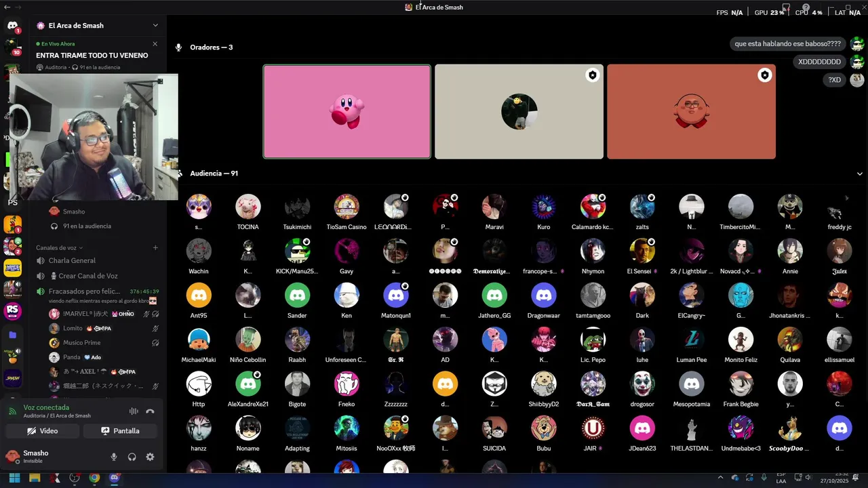The image size is (868, 488).
Task: Open user settings gear icon
Action: click(150, 457)
